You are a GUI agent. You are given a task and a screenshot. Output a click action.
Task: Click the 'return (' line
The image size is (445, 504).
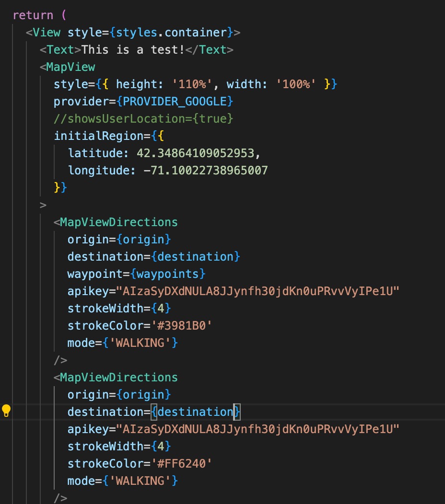39,15
